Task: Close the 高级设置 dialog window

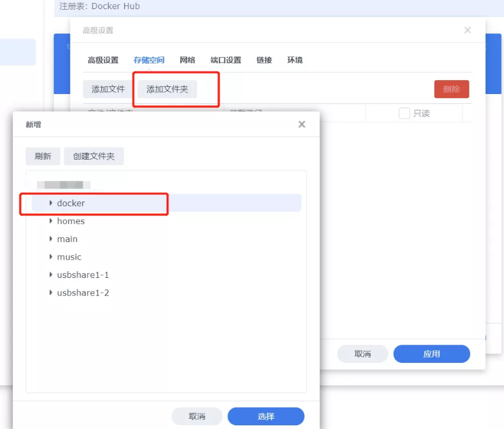Action: tap(467, 30)
